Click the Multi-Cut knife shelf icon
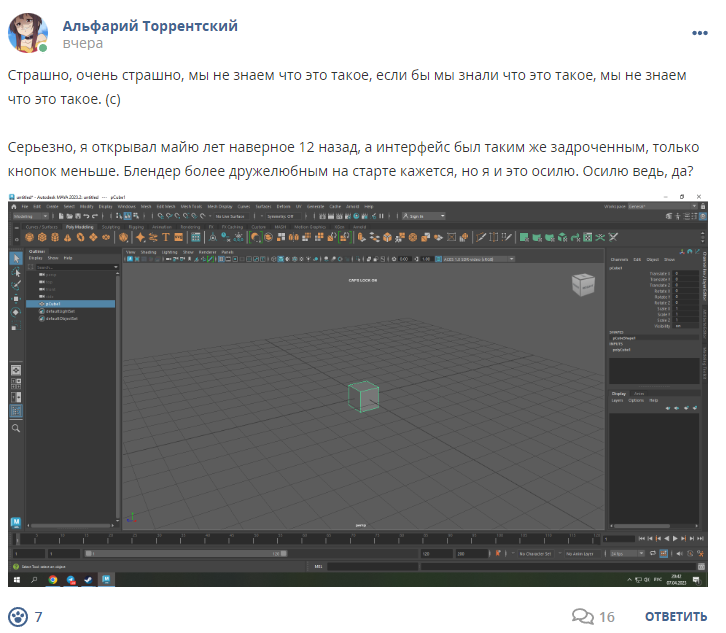This screenshot has height=633, width=726. (481, 238)
